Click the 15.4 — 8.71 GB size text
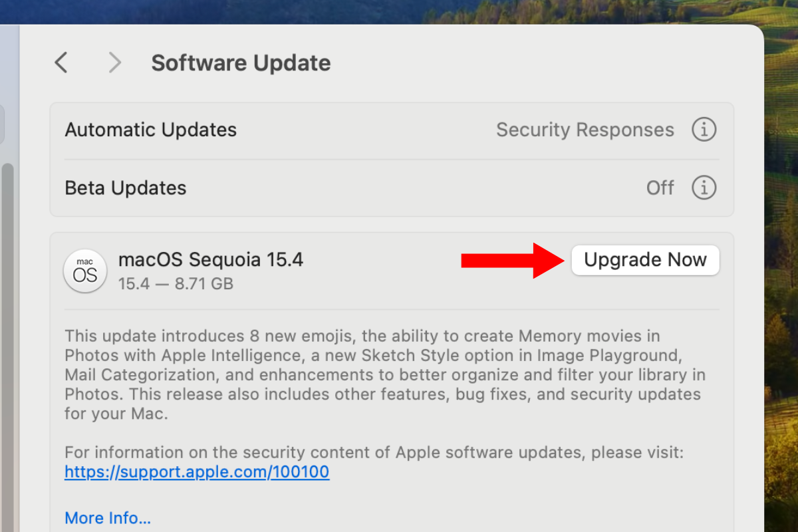798x532 pixels. [x=176, y=284]
